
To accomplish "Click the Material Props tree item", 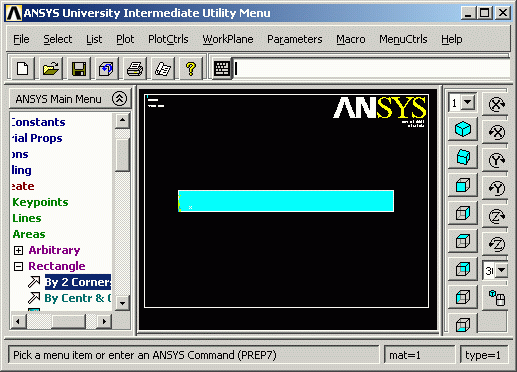I will pyautogui.click(x=37, y=138).
